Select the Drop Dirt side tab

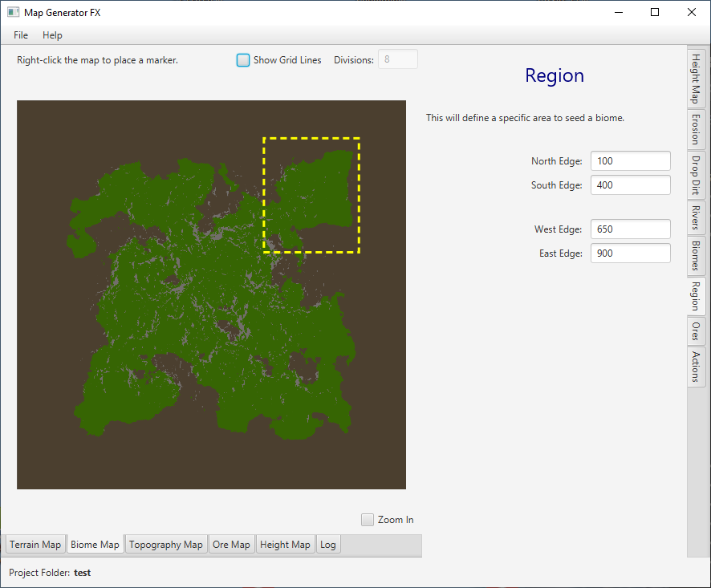click(x=696, y=176)
